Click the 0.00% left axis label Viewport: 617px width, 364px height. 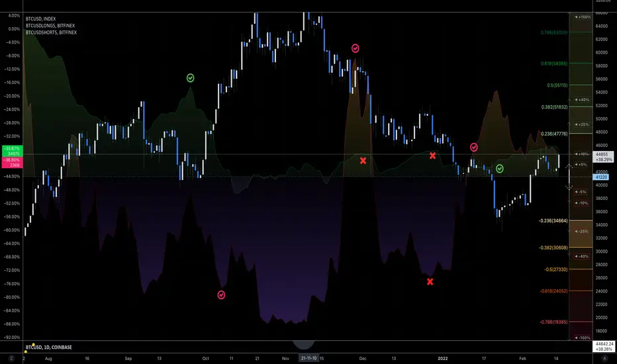click(x=13, y=28)
